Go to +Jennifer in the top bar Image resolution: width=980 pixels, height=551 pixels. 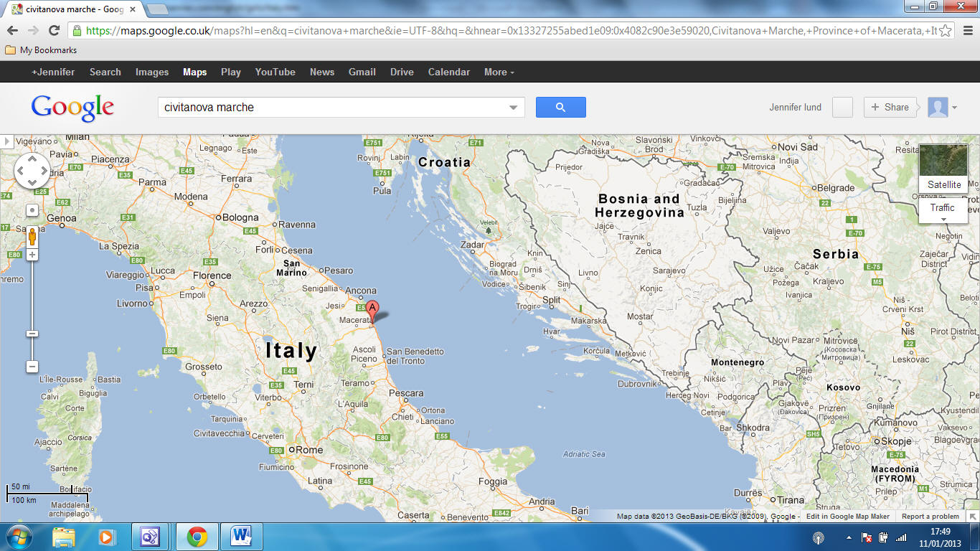pyautogui.click(x=53, y=72)
